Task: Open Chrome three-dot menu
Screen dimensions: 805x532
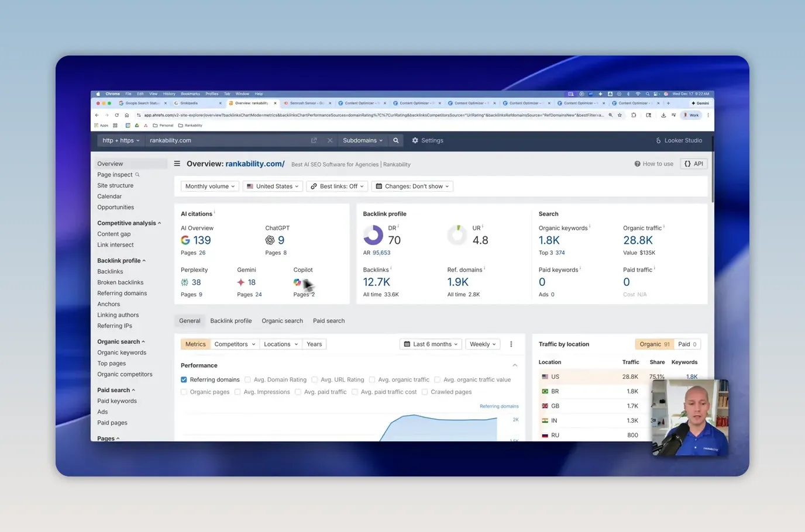Action: 708,115
